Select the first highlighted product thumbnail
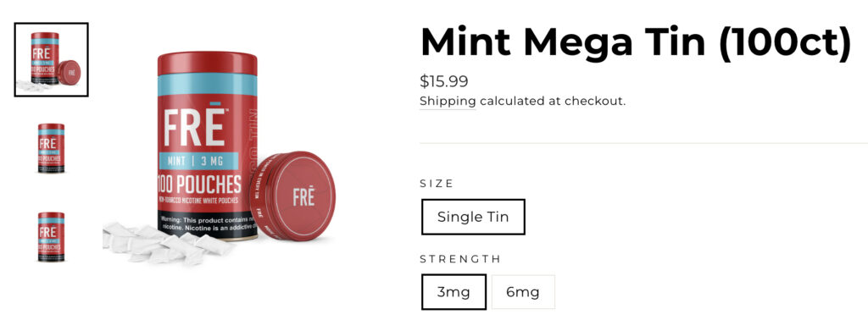Screen dimensions: 868x320 [51, 59]
